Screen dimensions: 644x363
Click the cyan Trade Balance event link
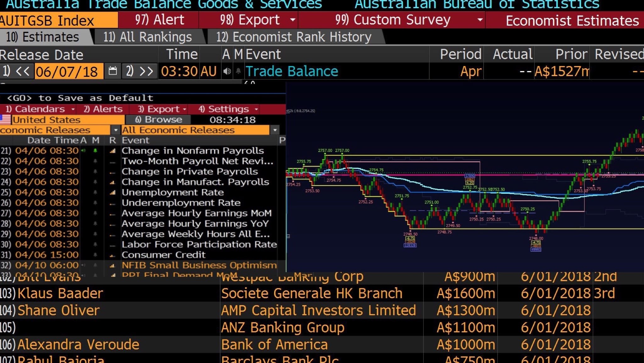coord(291,71)
